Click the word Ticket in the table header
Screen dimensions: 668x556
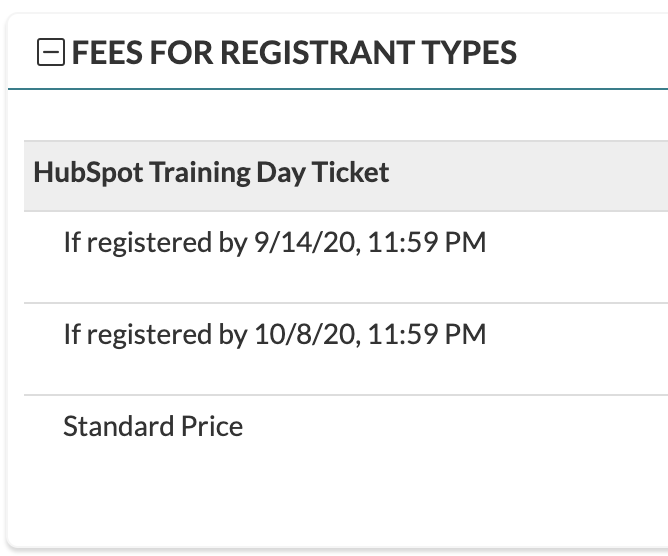[350, 172]
